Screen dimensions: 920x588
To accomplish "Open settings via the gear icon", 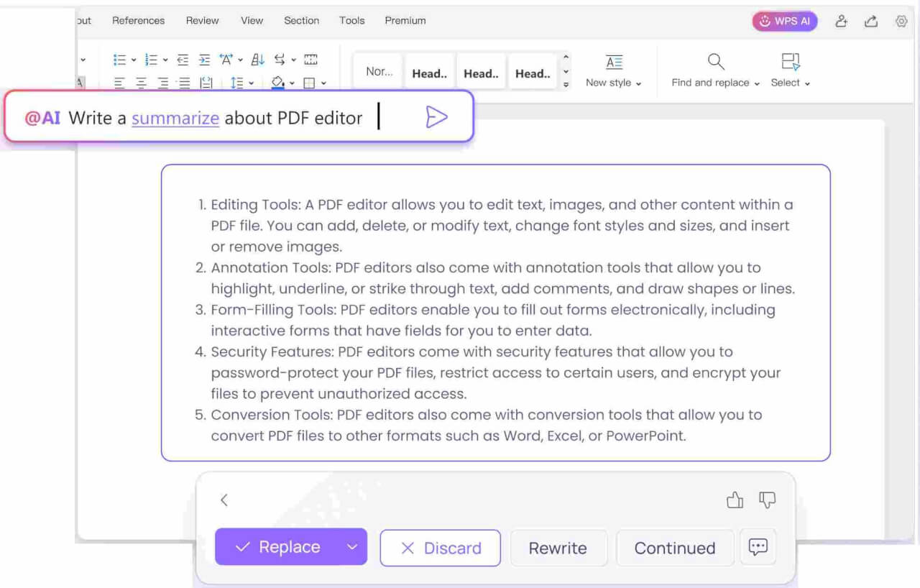I will tap(901, 22).
